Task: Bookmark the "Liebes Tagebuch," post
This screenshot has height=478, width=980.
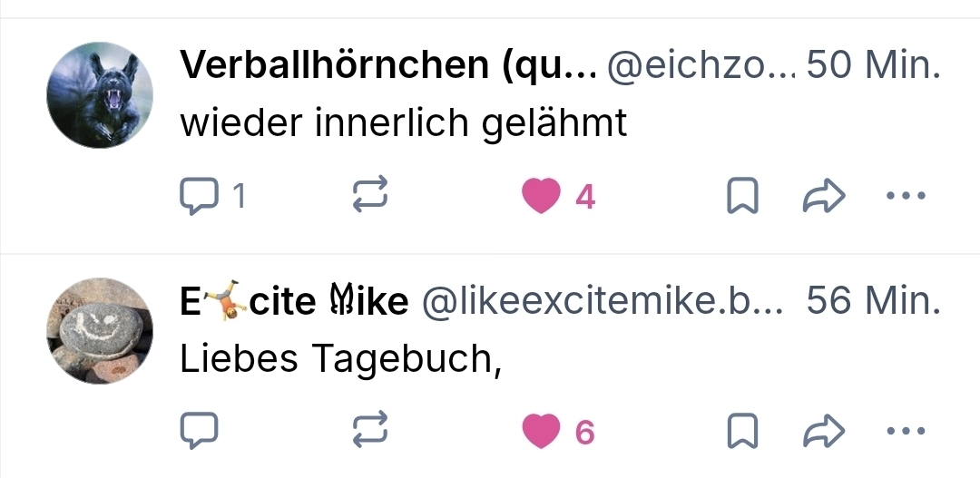Action: 742,432
